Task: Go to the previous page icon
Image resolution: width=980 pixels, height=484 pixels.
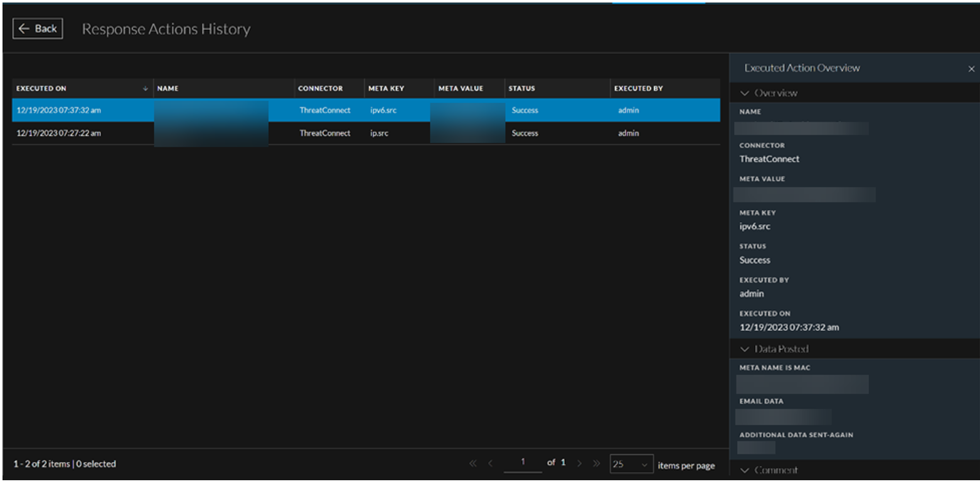Action: tap(491, 464)
